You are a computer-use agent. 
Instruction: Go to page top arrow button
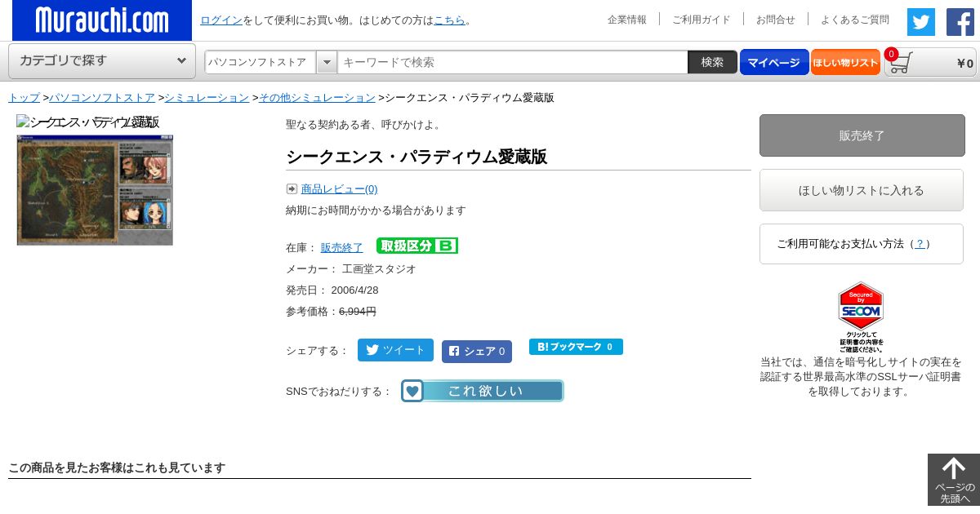(x=954, y=480)
